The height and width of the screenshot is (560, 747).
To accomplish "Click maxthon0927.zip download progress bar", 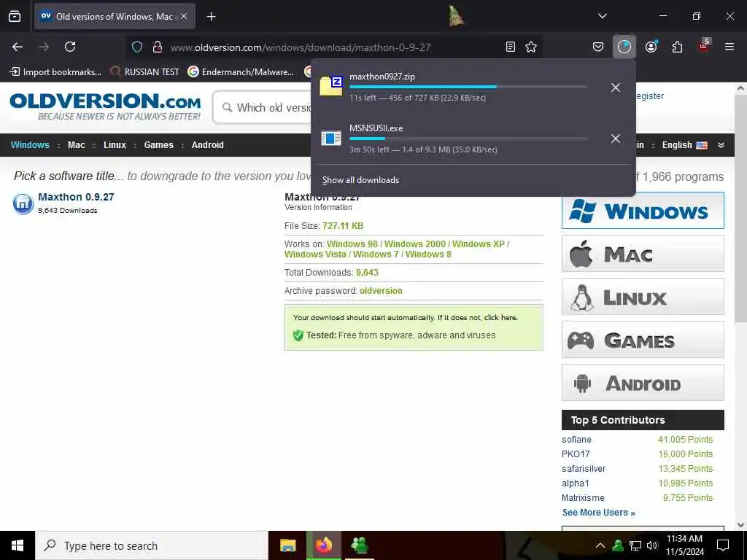I will click(468, 87).
